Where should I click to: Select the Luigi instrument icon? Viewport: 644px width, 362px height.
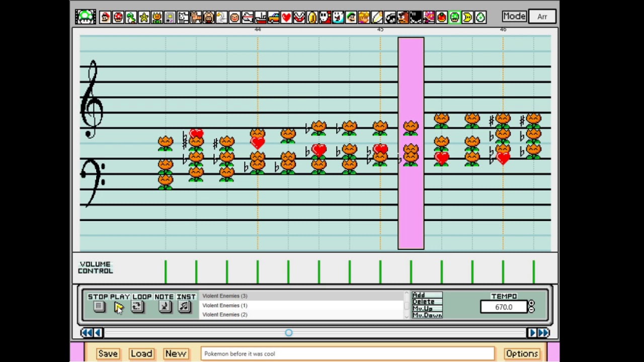(x=351, y=17)
